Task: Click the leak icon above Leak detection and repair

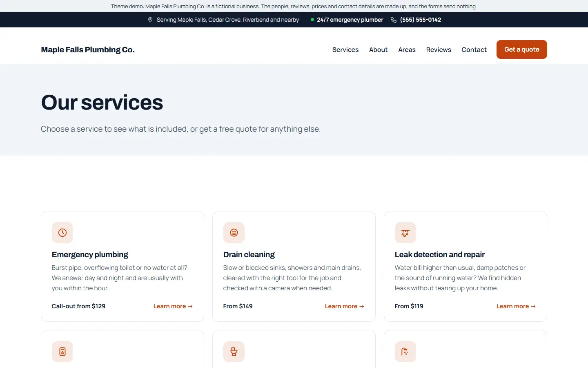Action: (405, 233)
